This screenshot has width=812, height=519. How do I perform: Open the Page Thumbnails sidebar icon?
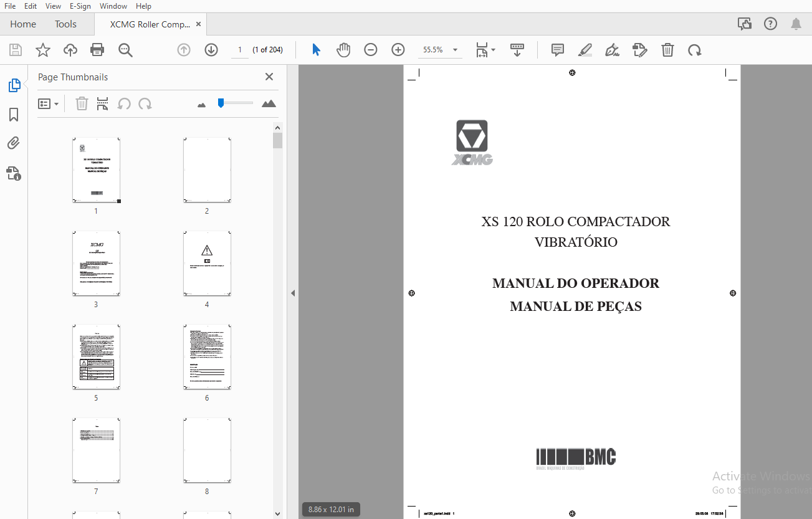click(x=14, y=85)
